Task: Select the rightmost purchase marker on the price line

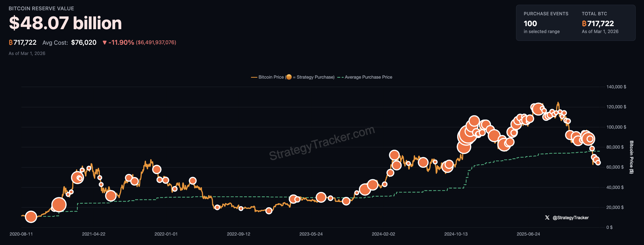Action: click(x=598, y=163)
